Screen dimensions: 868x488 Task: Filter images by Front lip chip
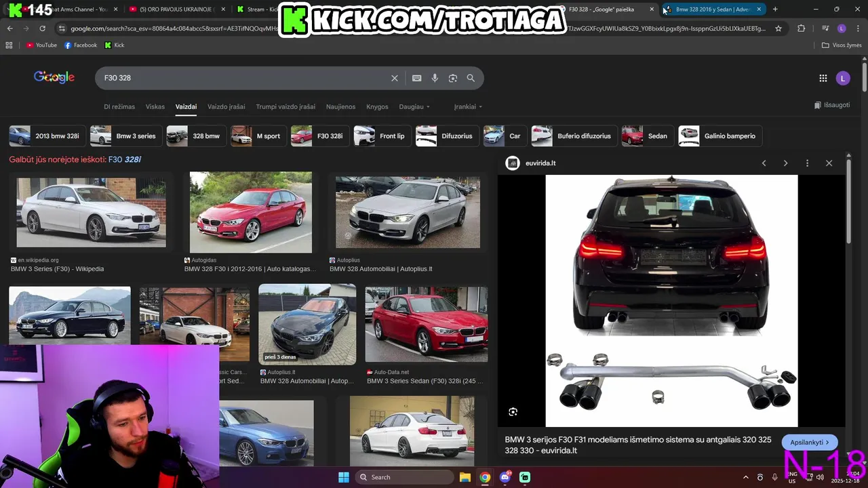pos(382,136)
